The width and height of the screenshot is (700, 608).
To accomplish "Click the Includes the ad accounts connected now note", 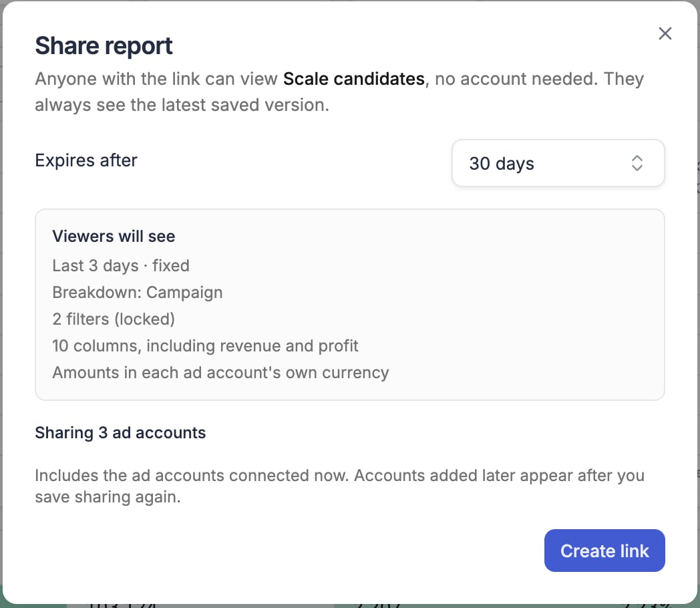I will click(x=340, y=486).
